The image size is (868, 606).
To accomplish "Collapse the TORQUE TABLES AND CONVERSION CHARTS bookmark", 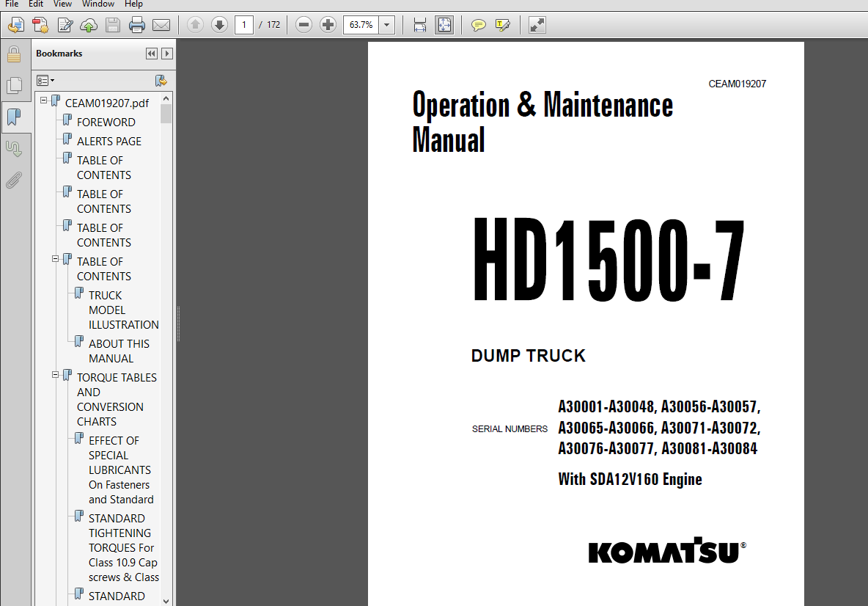I will [56, 375].
